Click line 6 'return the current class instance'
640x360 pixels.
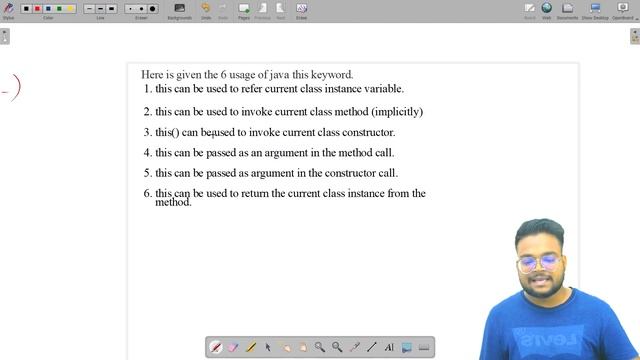coord(313,193)
